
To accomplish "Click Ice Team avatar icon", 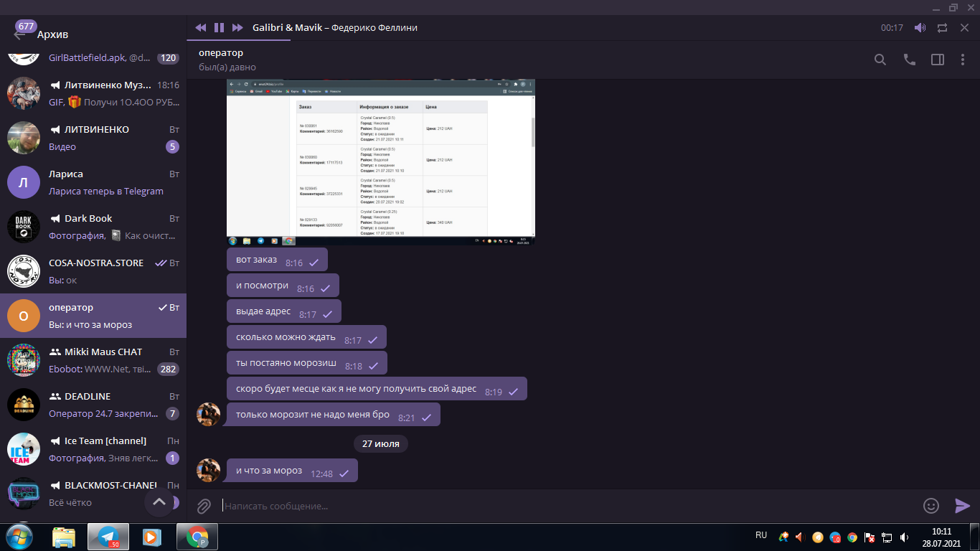I will [x=24, y=449].
